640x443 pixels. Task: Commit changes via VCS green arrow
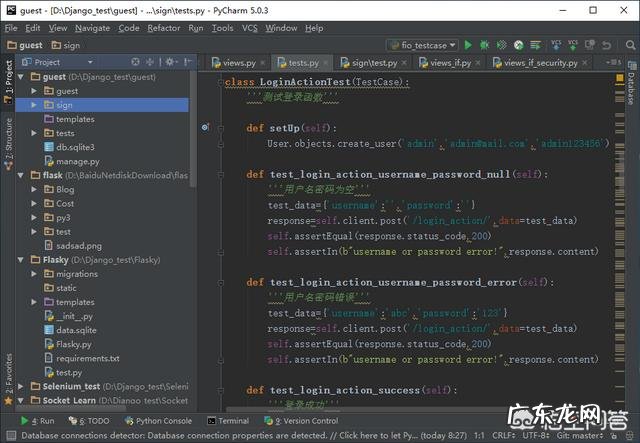[573, 45]
